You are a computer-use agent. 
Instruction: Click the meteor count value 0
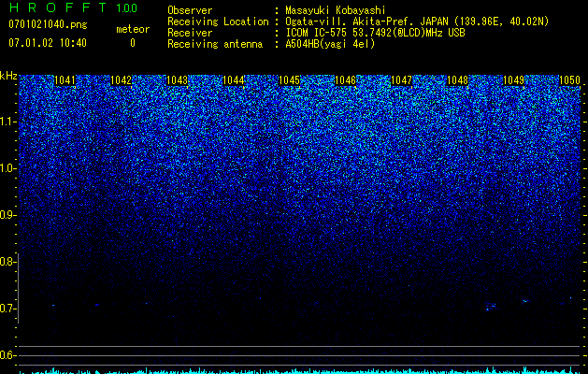click(x=133, y=43)
